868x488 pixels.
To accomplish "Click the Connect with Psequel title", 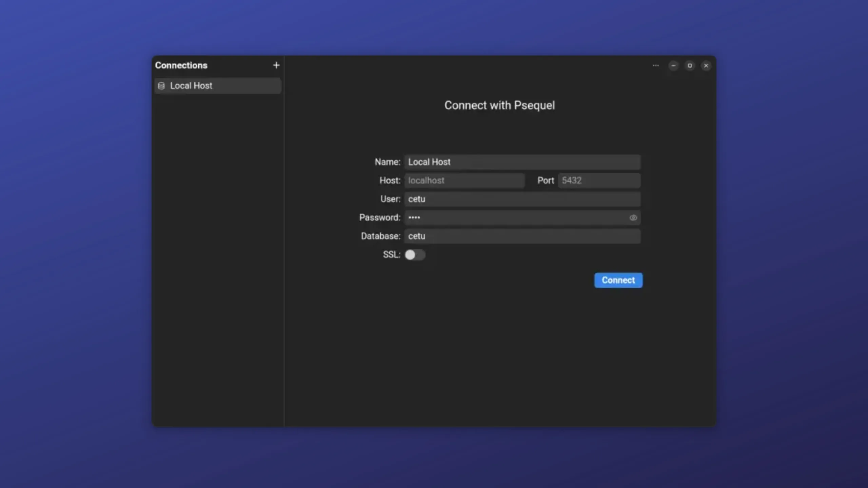I will 499,105.
